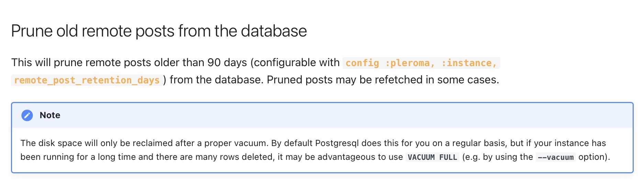Click the word "Postgresql" in the note

coord(337,143)
